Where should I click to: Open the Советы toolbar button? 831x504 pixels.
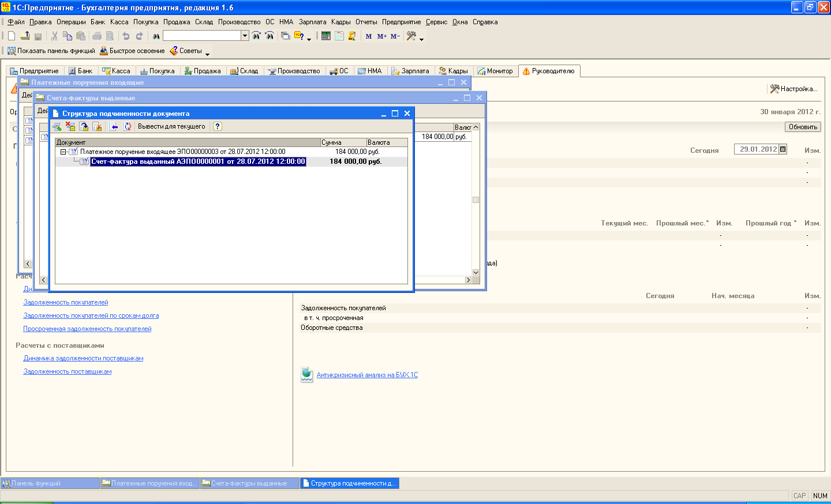coord(186,51)
